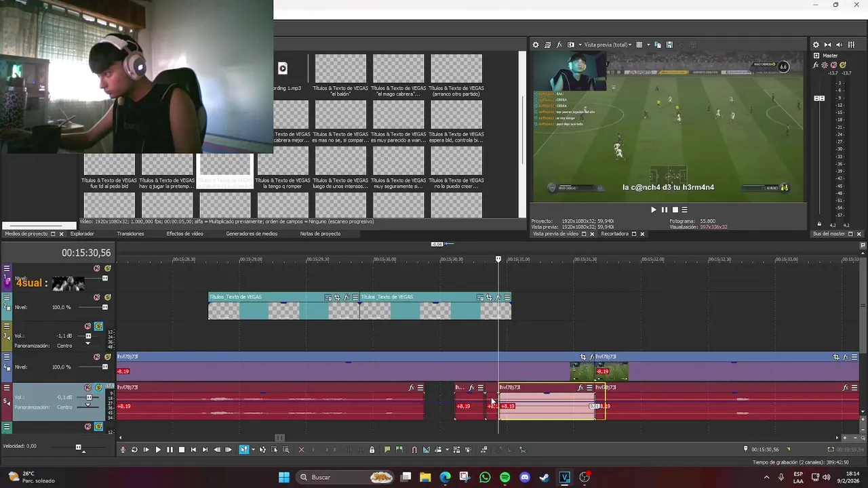Switch to Explorador tab
This screenshot has height=488, width=868.
(82, 234)
